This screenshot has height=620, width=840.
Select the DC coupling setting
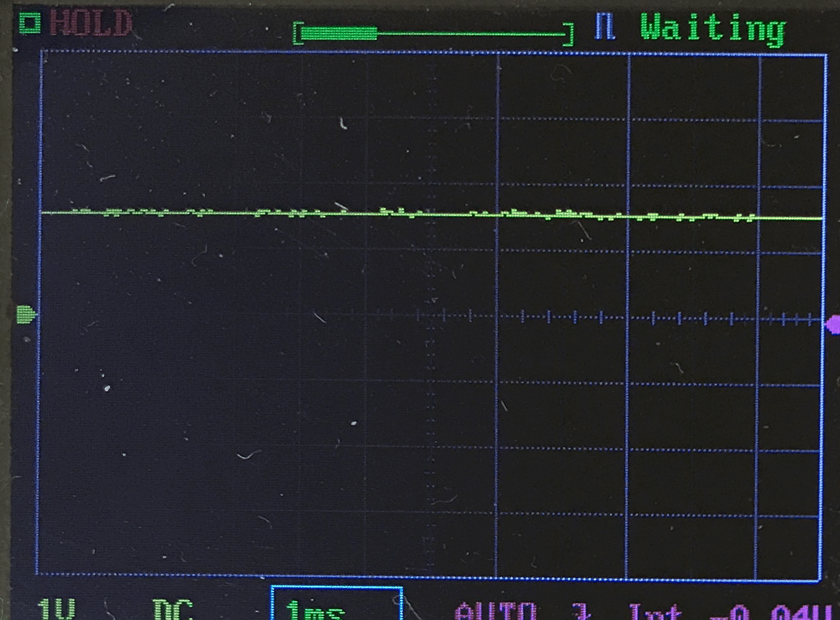[172, 610]
